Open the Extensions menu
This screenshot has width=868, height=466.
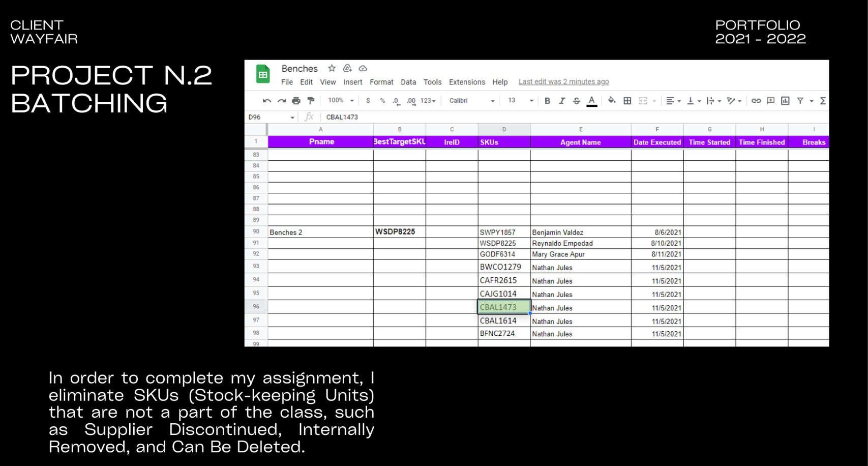tap(467, 82)
